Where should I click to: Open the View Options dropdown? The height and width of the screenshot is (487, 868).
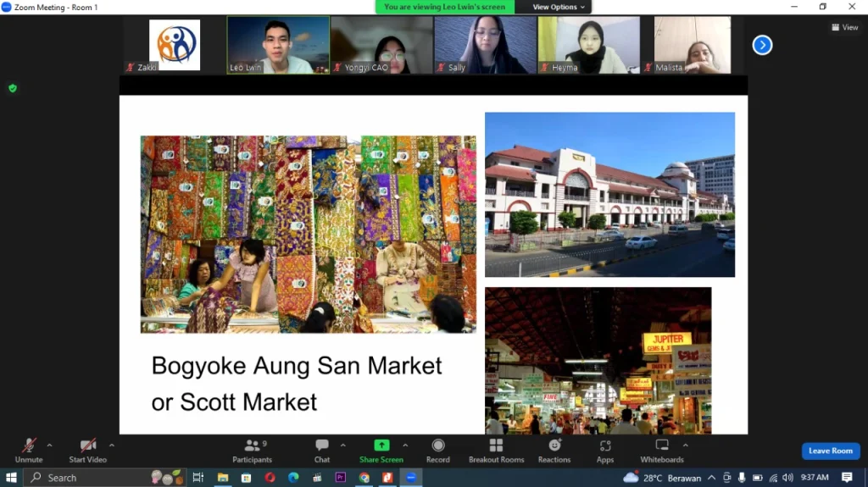[559, 7]
